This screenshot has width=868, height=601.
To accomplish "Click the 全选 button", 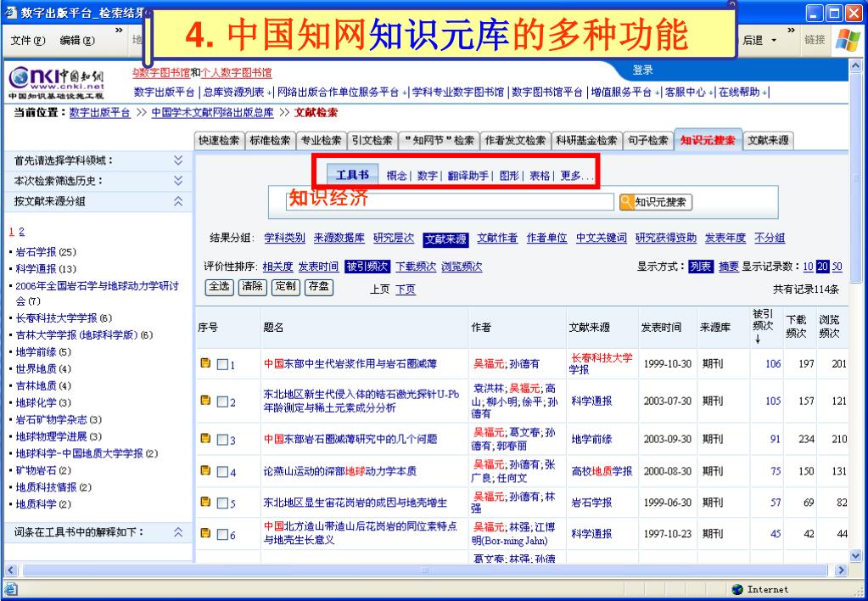I will click(219, 286).
